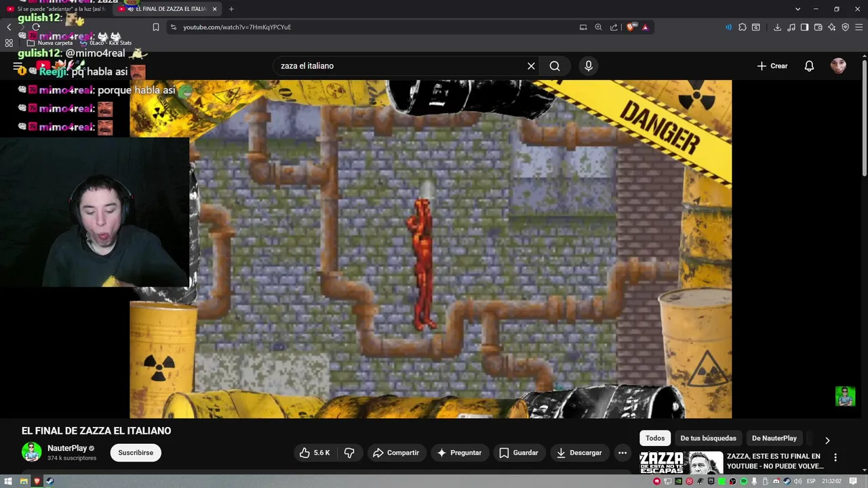Open a new browser tab with plus

coord(231,9)
